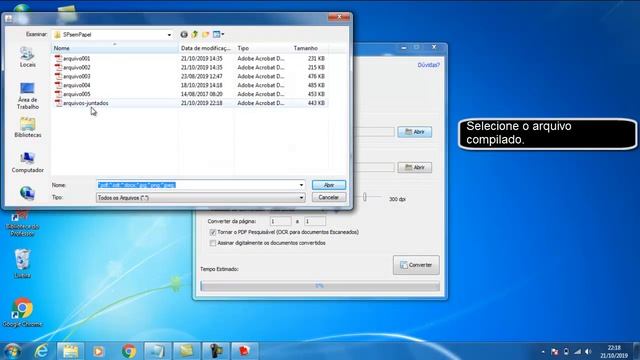Click first Abrir button in converter window
The image size is (640, 360).
pos(415,132)
